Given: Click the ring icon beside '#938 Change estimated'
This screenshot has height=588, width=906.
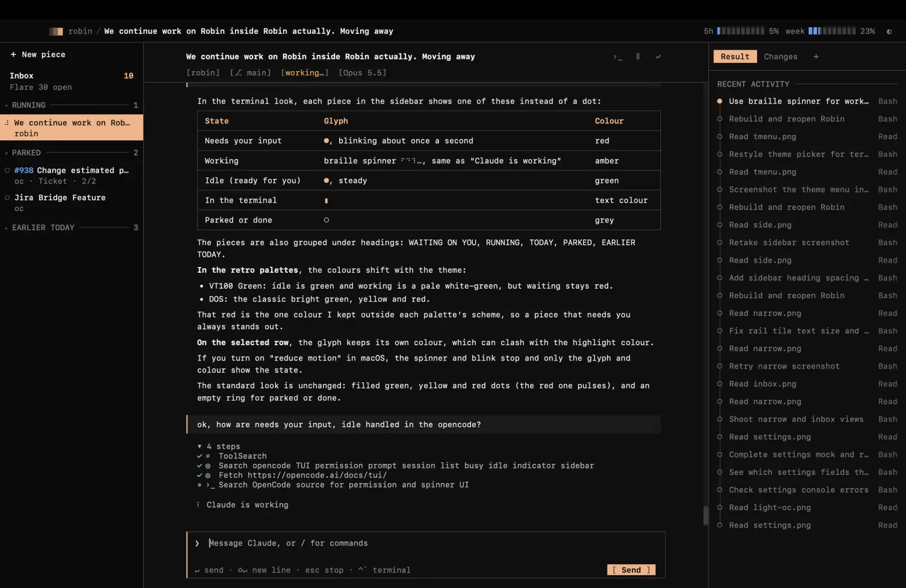Looking at the screenshot, I should click(7, 170).
